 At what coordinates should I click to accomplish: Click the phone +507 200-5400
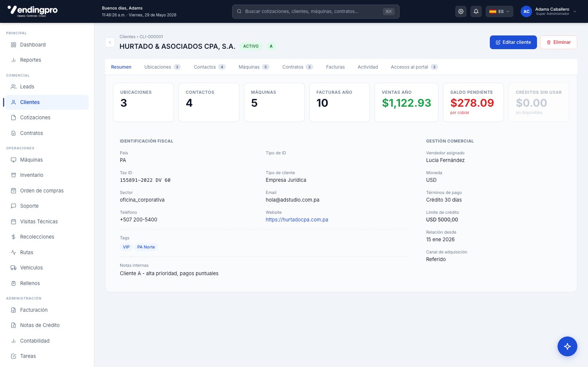pos(139,220)
